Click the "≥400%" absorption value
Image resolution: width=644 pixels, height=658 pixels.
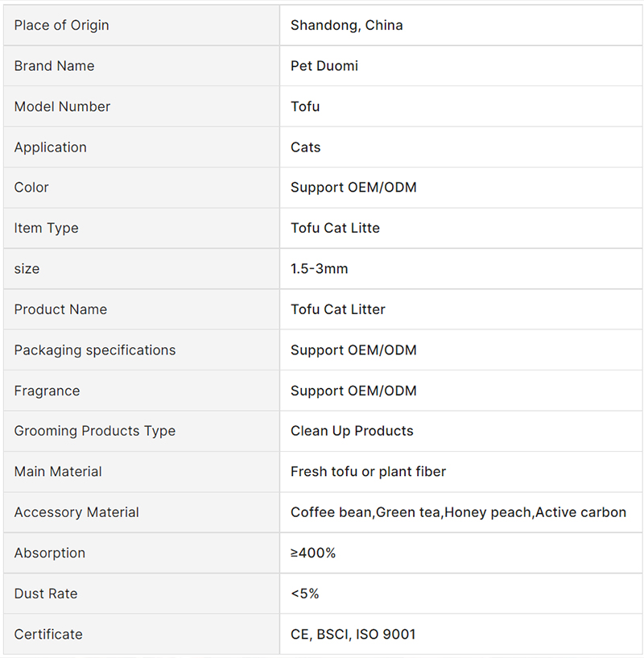(x=313, y=553)
